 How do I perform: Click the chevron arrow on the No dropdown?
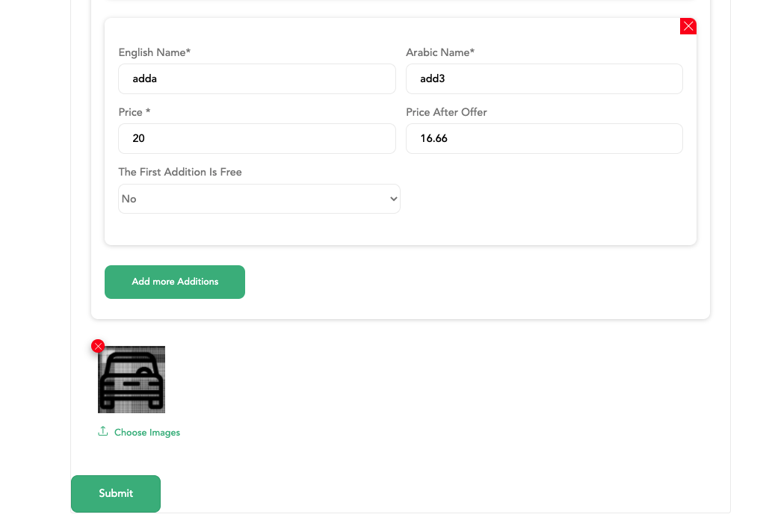tap(393, 199)
